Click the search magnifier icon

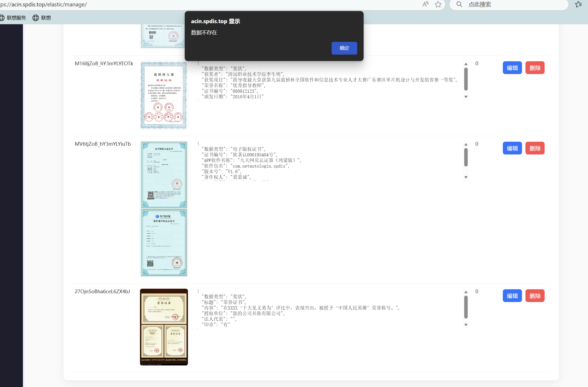[459, 4]
